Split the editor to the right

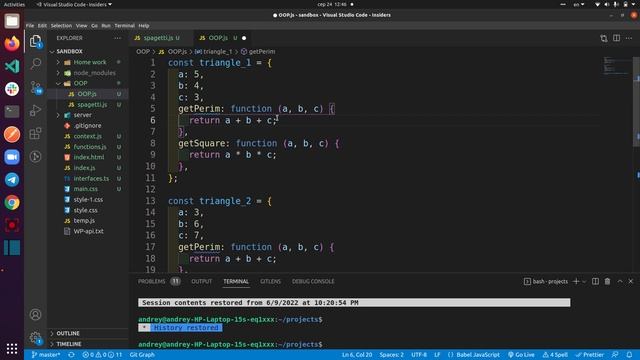point(616,38)
